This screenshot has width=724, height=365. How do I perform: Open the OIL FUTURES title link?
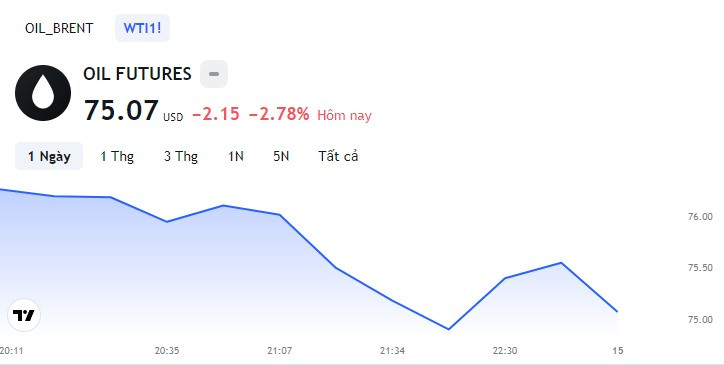click(137, 74)
